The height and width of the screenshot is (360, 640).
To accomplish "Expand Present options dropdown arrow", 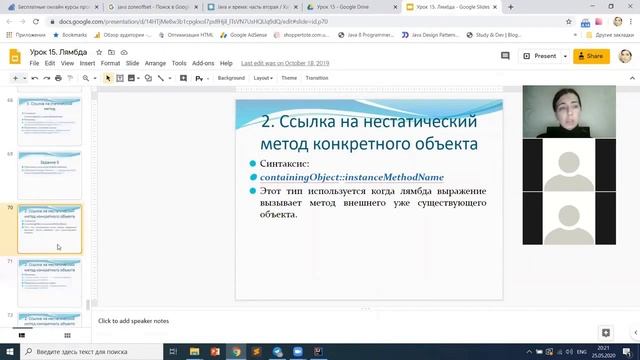I will 565,56.
